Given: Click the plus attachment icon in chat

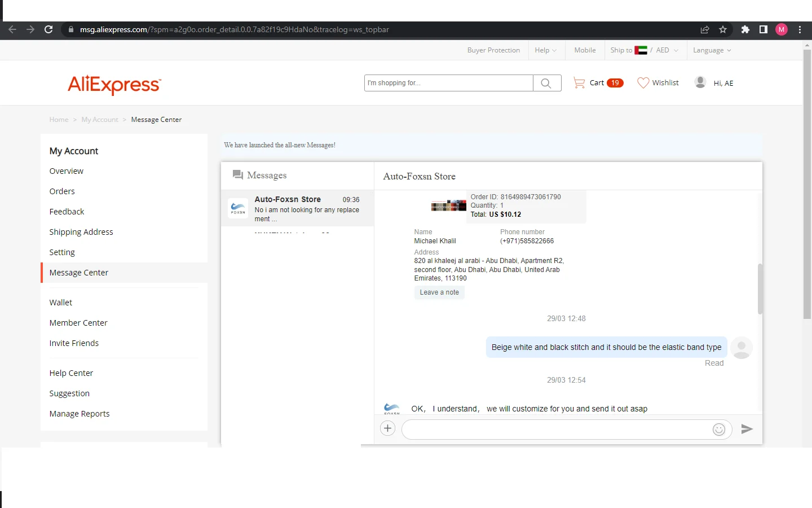Looking at the screenshot, I should point(388,429).
